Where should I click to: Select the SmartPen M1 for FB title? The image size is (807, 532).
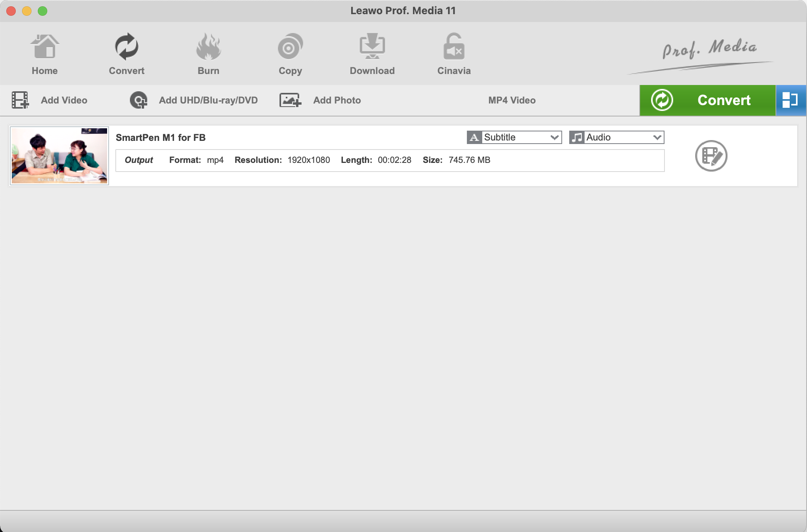tap(161, 138)
